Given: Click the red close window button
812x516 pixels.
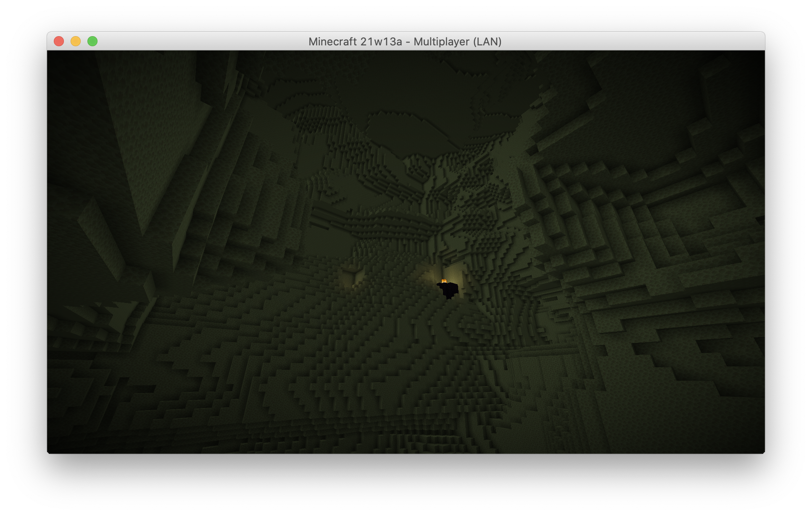Looking at the screenshot, I should (x=59, y=41).
